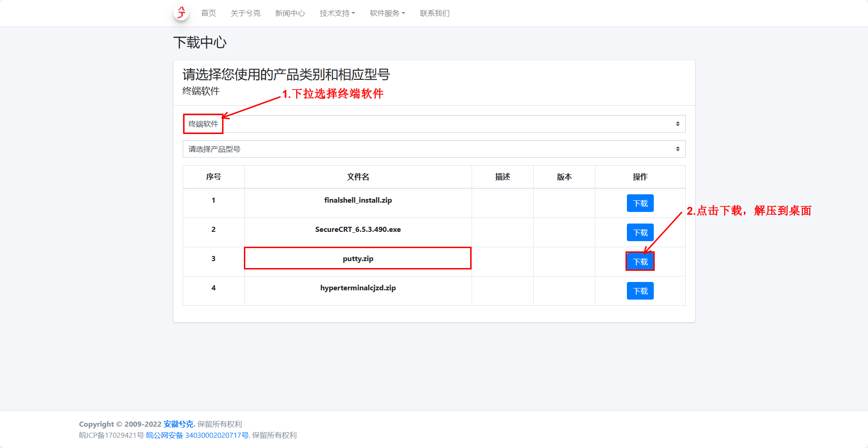The height and width of the screenshot is (448, 868).
Task: Click the 文件名 column header
Action: [357, 177]
